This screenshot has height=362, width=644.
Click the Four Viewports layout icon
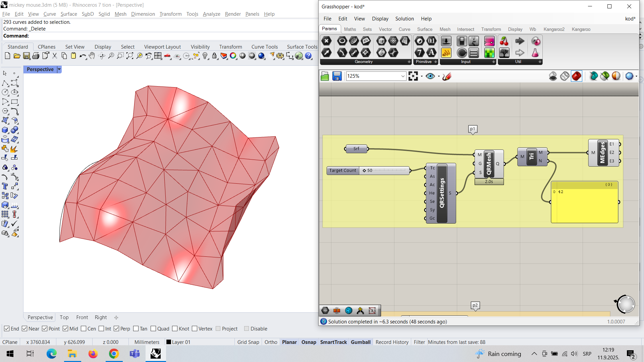pos(158,56)
